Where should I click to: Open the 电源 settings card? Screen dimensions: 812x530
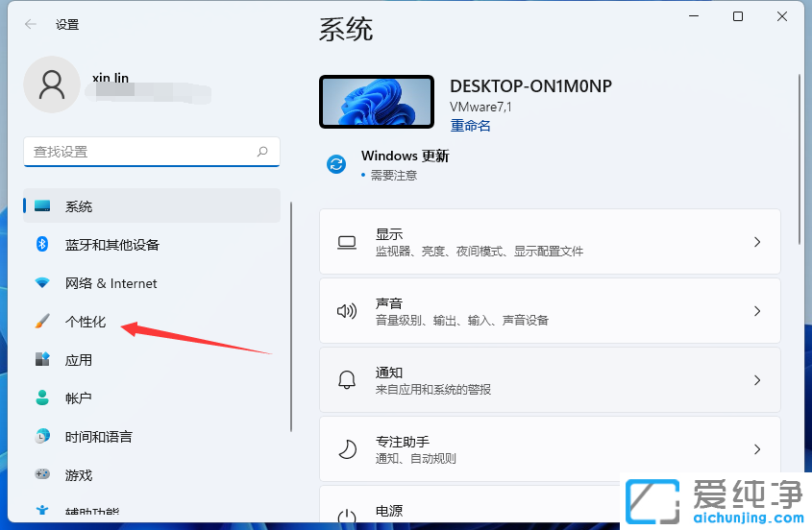pyautogui.click(x=469, y=505)
